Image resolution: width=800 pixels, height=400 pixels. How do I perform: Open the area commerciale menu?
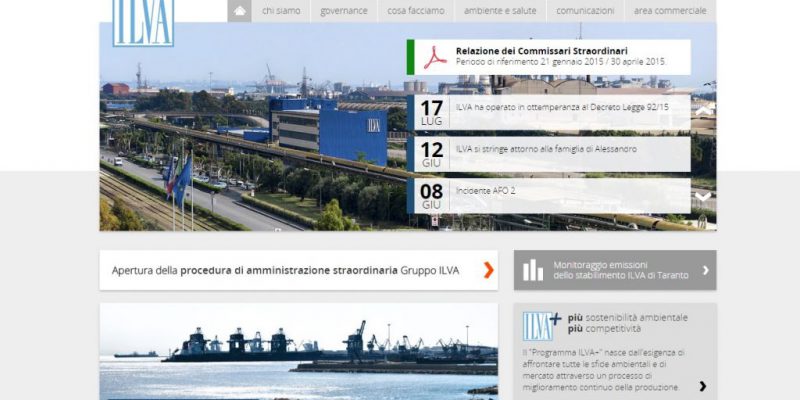pos(670,11)
